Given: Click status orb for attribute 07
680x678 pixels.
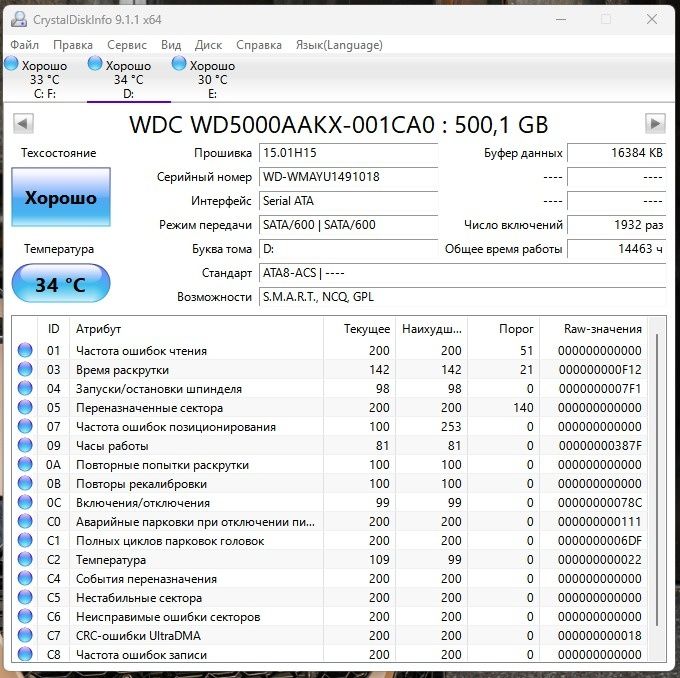Looking at the screenshot, I should pyautogui.click(x=25, y=426).
